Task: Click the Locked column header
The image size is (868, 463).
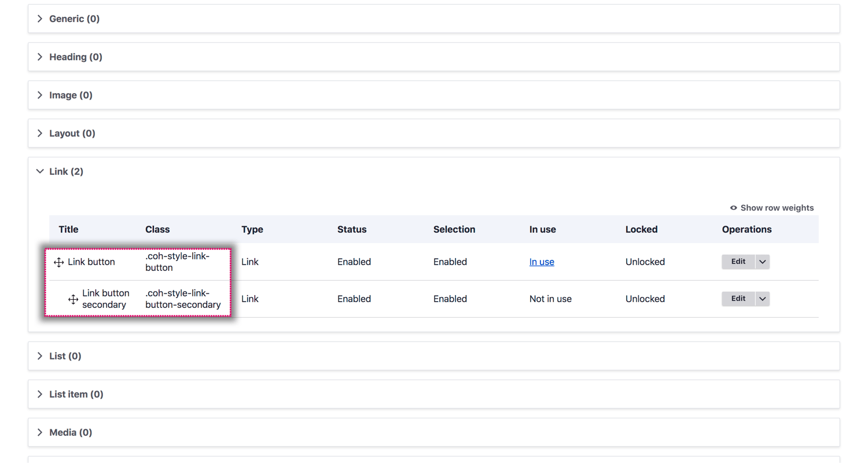Action: point(642,229)
